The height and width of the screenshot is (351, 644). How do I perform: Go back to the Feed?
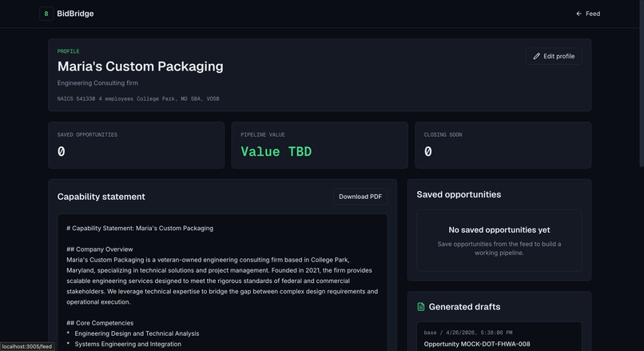click(588, 14)
